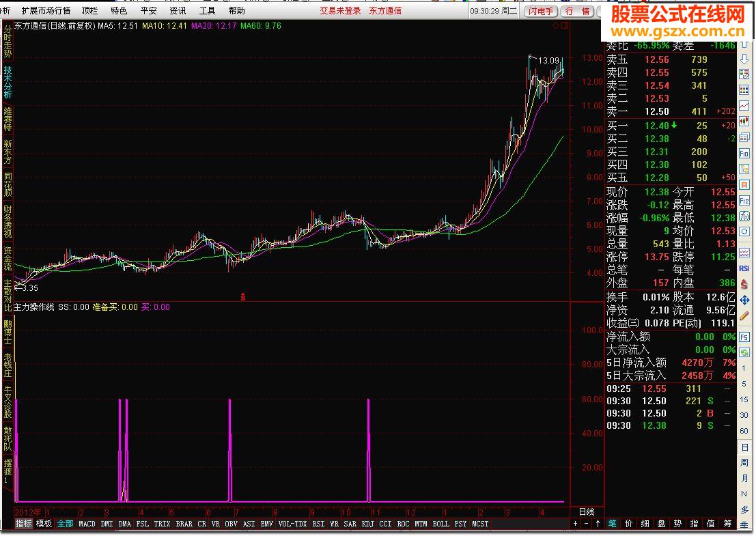
Task: Select the N custom period
Action: point(744,494)
